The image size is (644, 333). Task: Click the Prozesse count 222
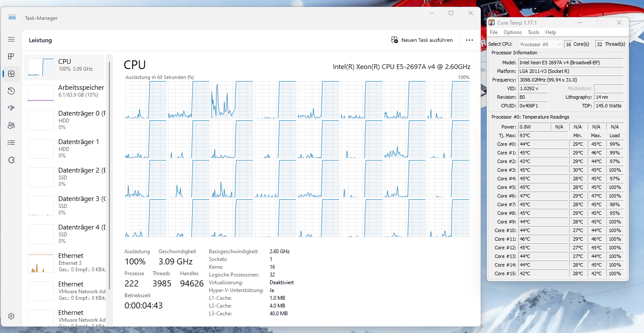[x=132, y=283]
